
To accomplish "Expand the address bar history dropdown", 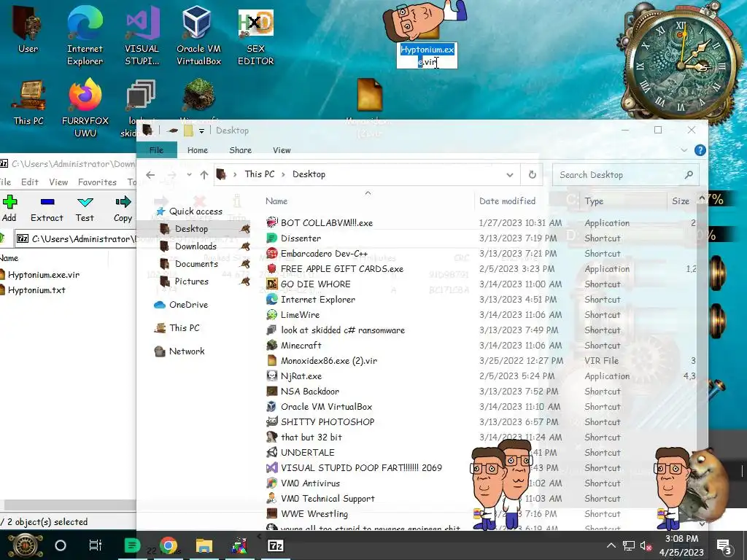I will click(510, 175).
